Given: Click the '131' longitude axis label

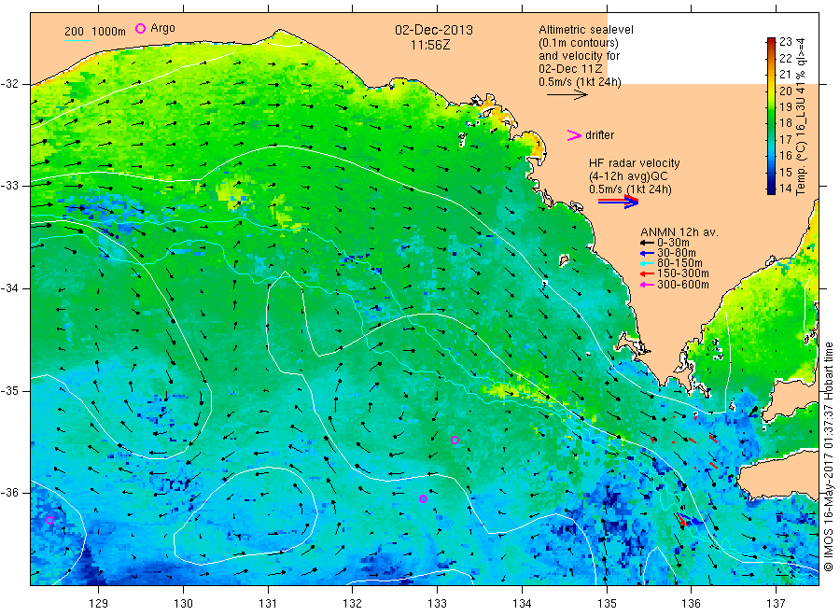Looking at the screenshot, I should (x=268, y=604).
